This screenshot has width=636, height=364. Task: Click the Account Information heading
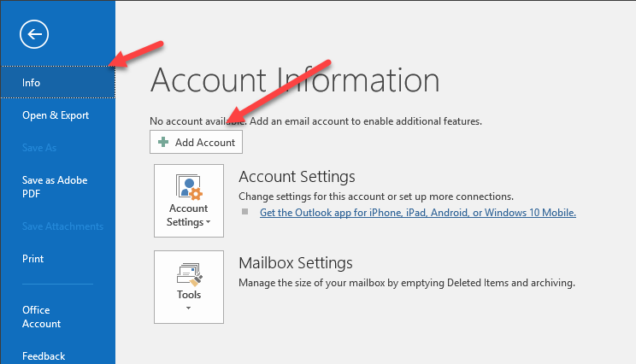click(x=295, y=80)
